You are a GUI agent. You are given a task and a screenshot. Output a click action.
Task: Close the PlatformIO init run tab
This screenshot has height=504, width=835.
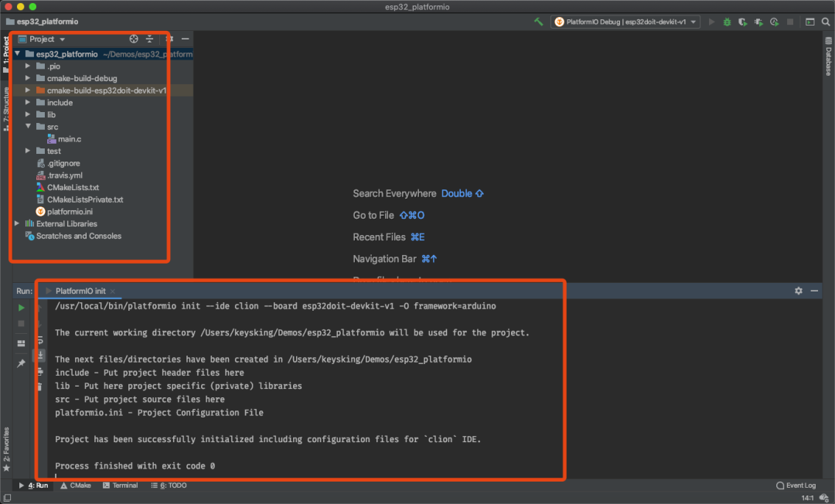click(x=113, y=291)
